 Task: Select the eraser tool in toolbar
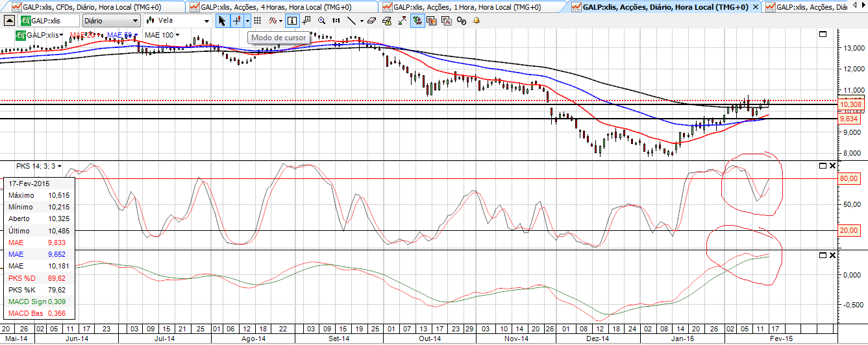(x=371, y=20)
